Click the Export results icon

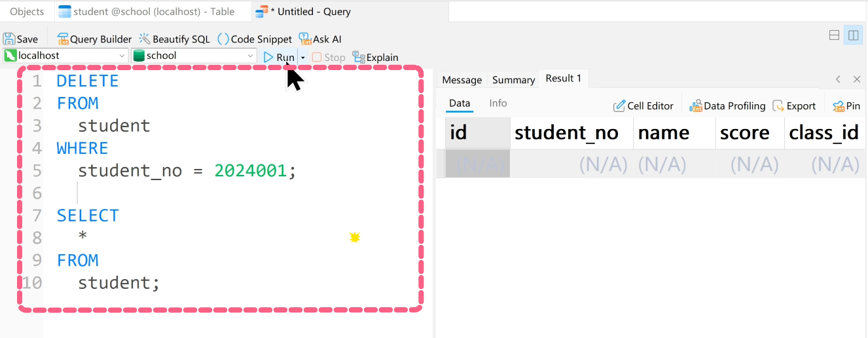point(778,106)
